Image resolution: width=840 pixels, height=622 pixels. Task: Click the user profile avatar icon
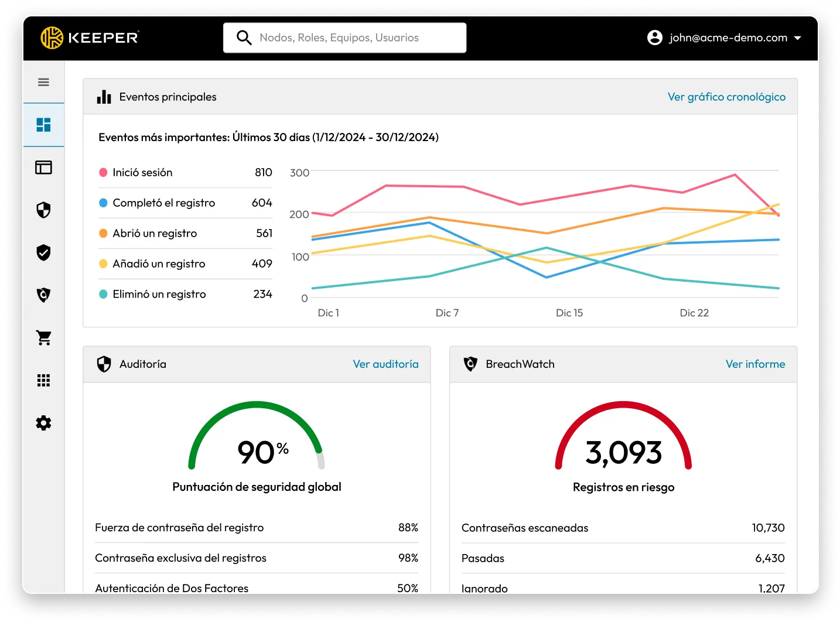pyautogui.click(x=654, y=37)
